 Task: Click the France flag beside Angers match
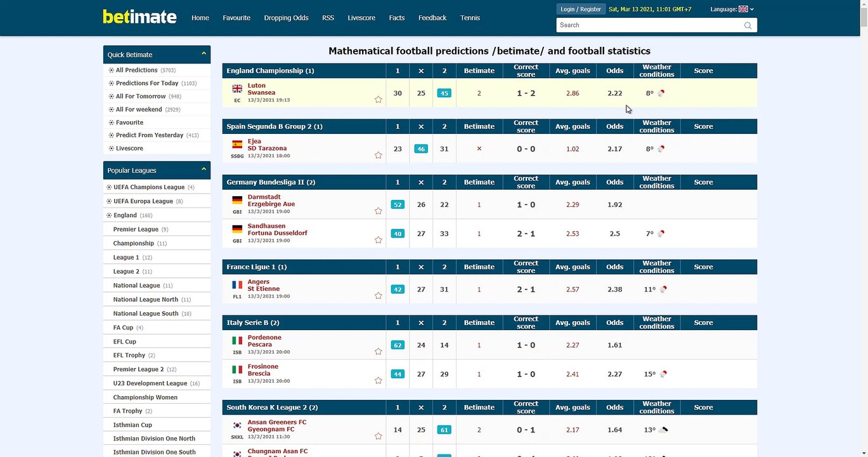pyautogui.click(x=237, y=285)
